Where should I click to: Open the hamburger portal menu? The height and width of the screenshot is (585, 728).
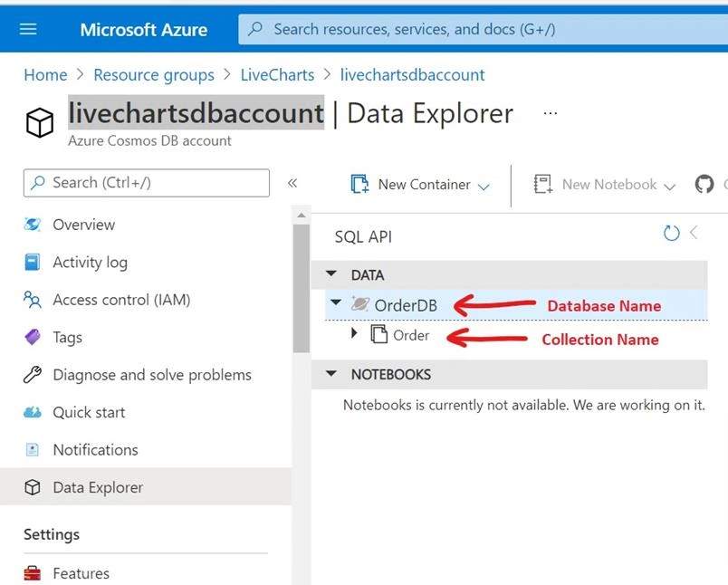pos(28,29)
